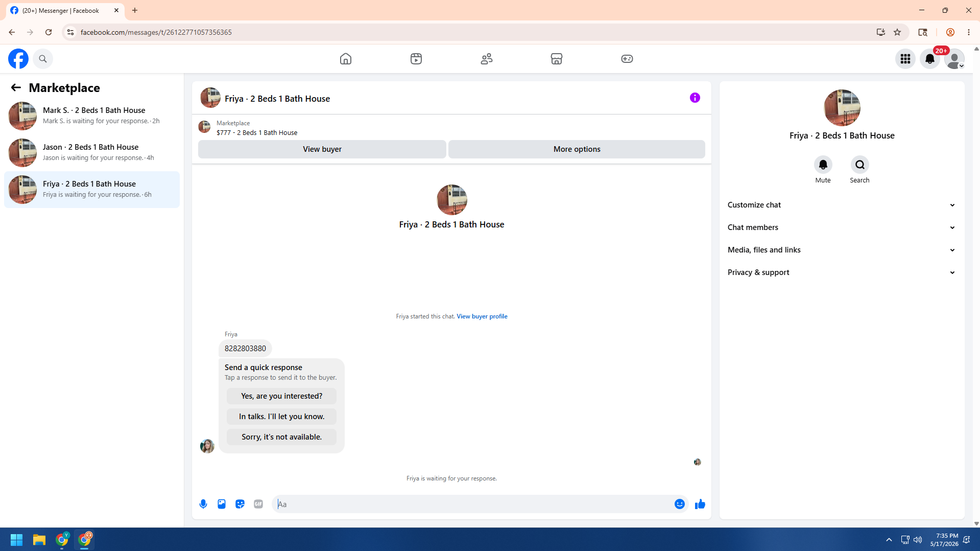Viewport: 980px width, 551px height.
Task: Show hidden system tray icons
Action: click(x=889, y=540)
